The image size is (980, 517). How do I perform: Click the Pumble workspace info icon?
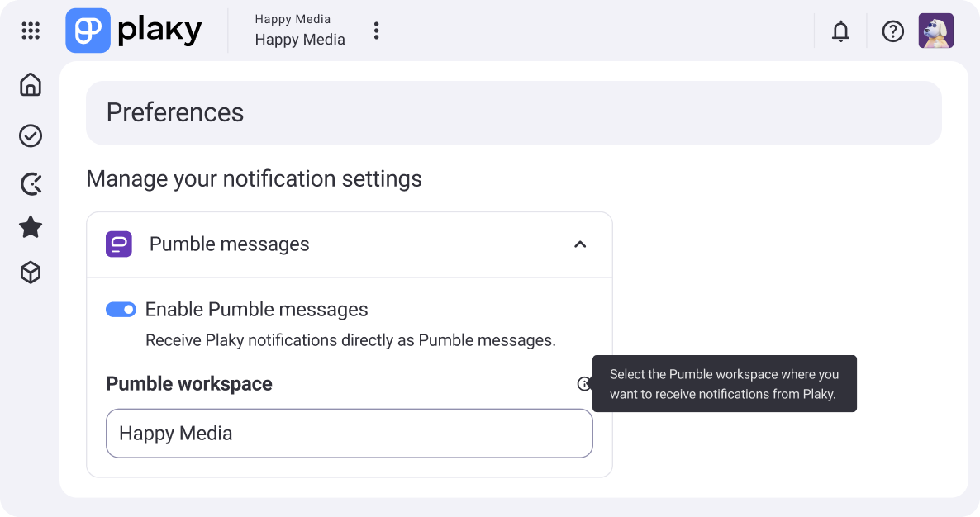coord(583,383)
